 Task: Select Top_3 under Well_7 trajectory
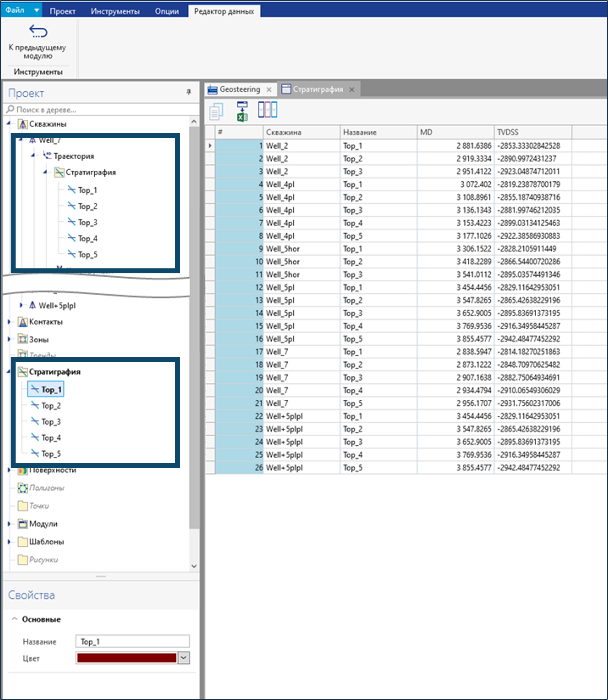[x=88, y=222]
